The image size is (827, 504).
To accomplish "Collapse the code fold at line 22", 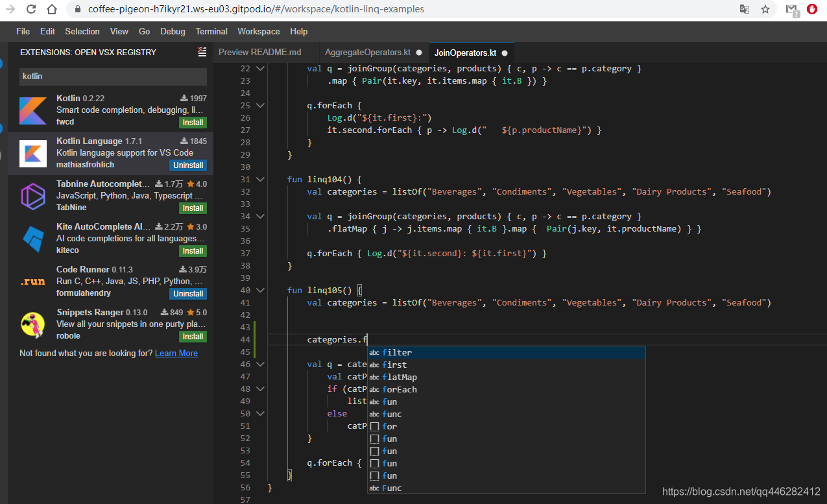I will click(260, 68).
